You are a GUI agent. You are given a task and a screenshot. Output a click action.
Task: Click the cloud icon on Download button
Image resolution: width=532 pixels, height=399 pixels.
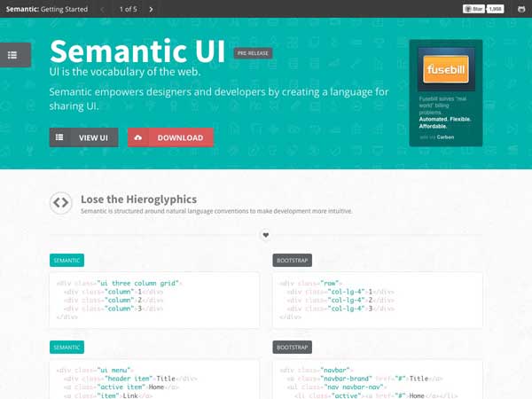138,137
